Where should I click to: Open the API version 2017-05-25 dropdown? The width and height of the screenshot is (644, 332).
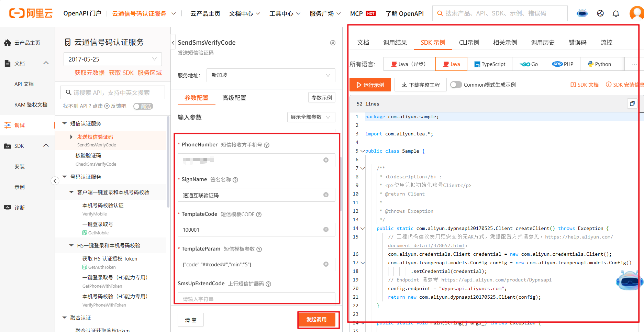pos(113,59)
